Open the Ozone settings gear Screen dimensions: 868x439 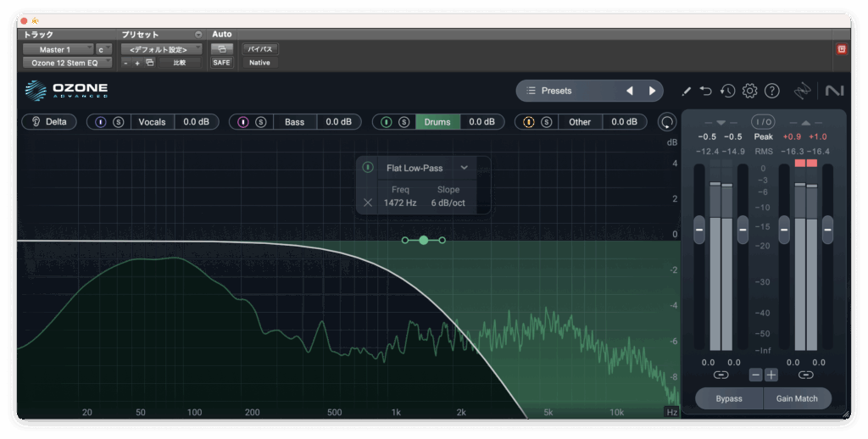[x=749, y=91]
